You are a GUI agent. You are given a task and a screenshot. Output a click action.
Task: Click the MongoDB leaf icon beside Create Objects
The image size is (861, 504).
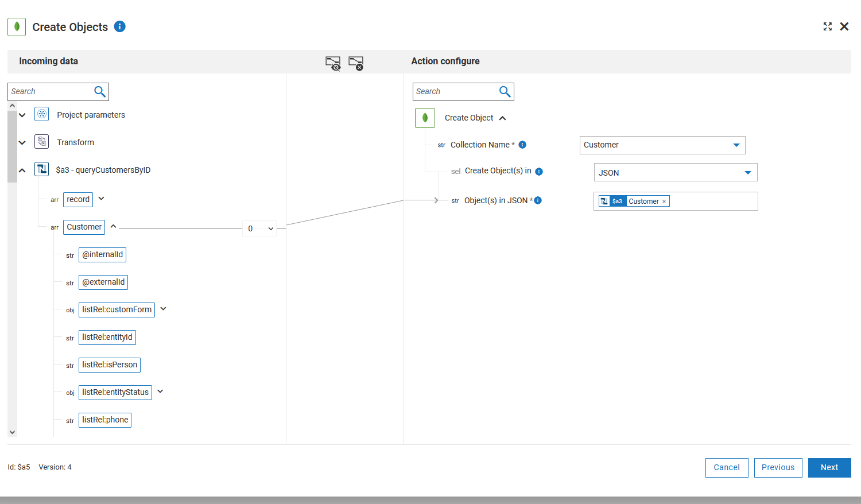pyautogui.click(x=16, y=26)
